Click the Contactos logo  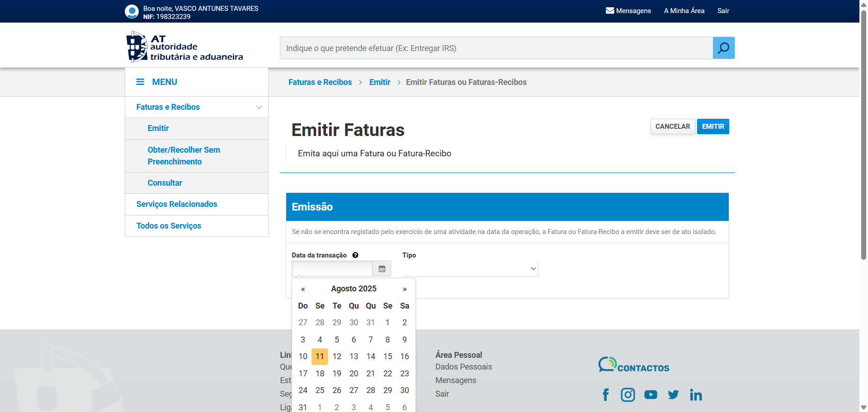coord(634,365)
